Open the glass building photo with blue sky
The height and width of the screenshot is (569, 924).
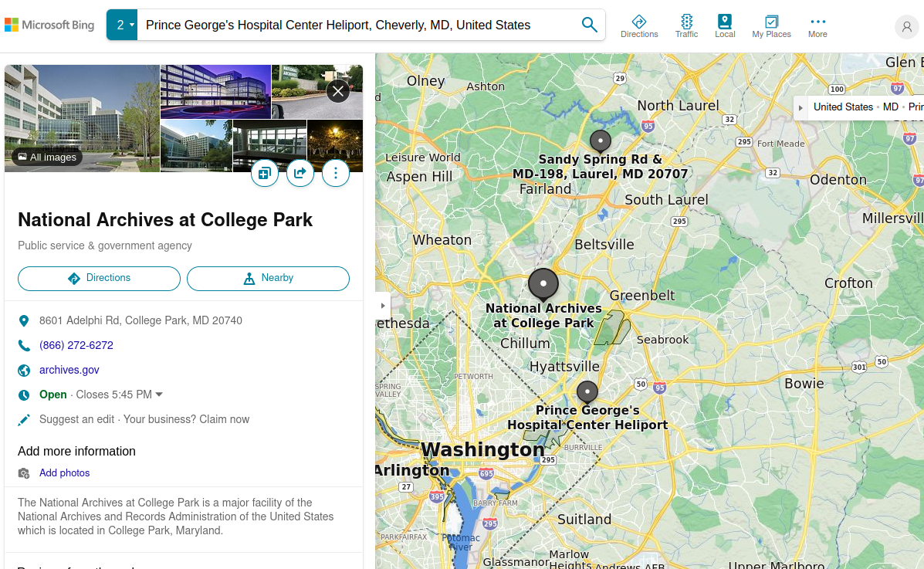[196, 146]
